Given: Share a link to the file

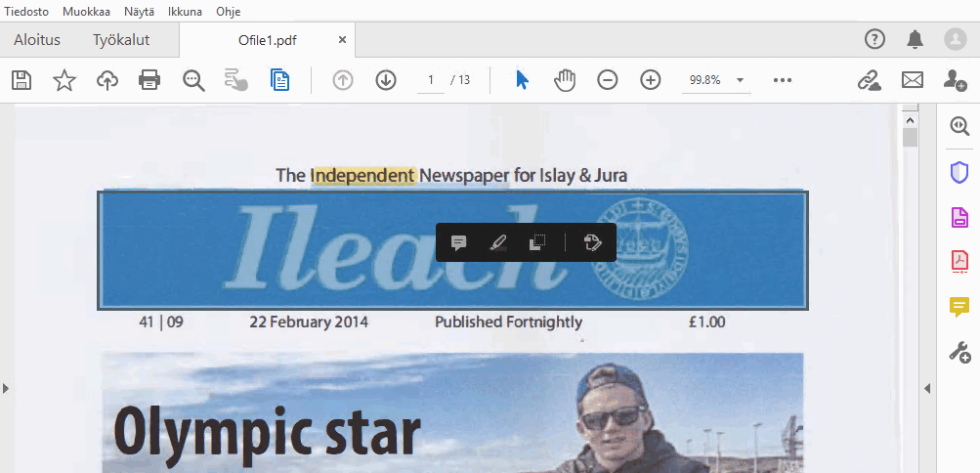Looking at the screenshot, I should point(869,80).
